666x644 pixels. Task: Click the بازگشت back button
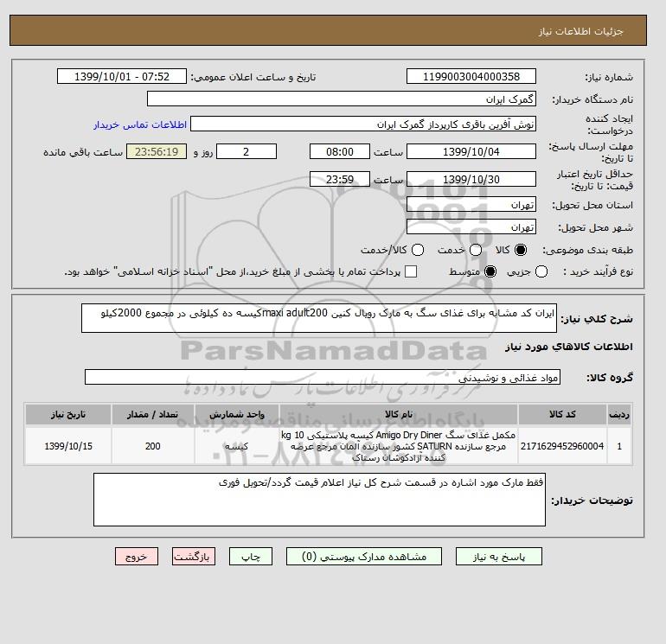(x=194, y=557)
